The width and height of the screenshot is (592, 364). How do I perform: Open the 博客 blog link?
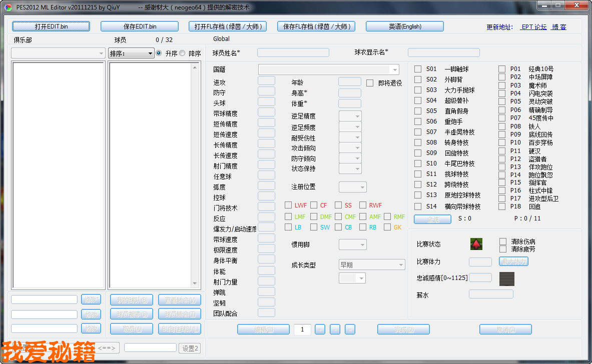coord(559,27)
